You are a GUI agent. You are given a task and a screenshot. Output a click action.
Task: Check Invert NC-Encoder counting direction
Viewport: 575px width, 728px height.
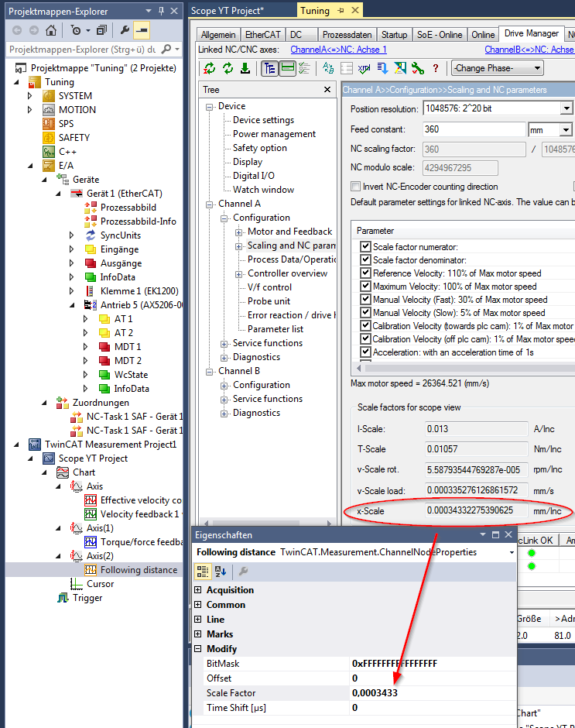tap(356, 187)
